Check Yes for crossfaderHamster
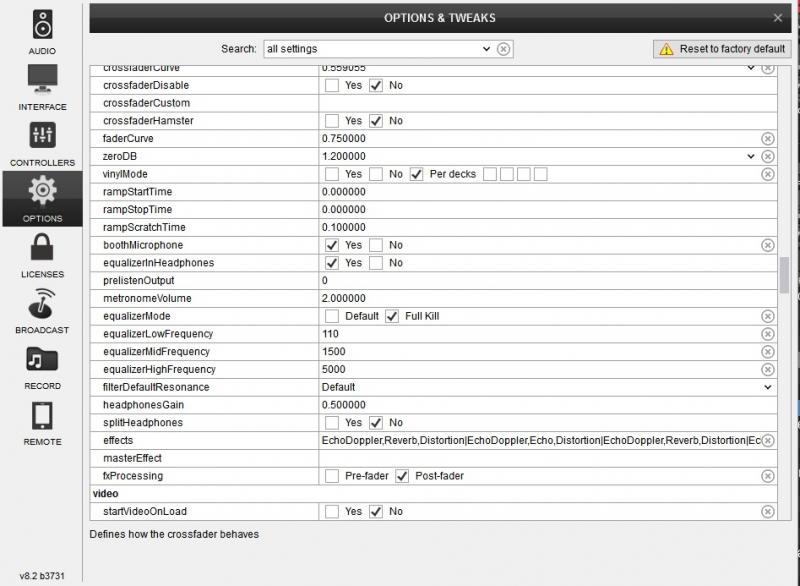Image resolution: width=800 pixels, height=586 pixels. [x=332, y=121]
